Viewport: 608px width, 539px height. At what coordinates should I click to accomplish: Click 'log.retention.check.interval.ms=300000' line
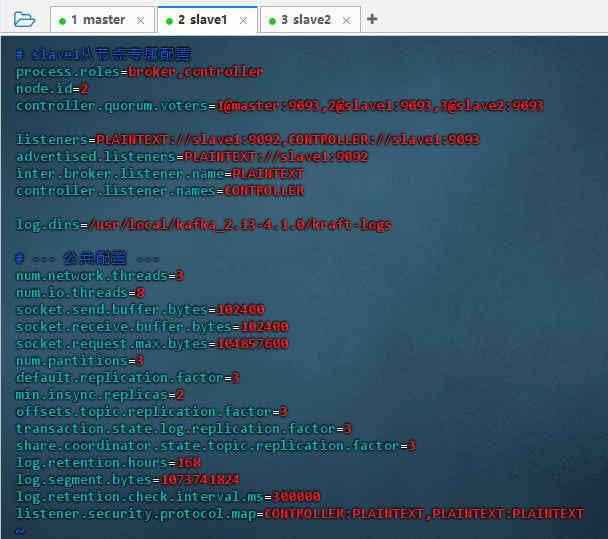tap(168, 497)
